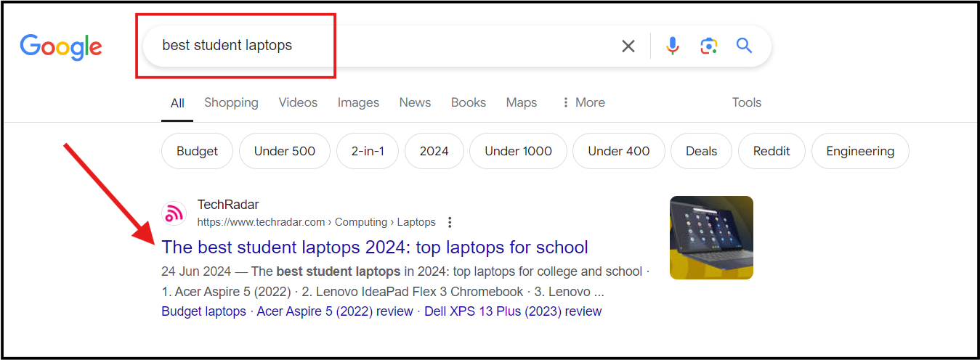
Task: Select the Under 1000 filter chip
Action: pyautogui.click(x=518, y=151)
